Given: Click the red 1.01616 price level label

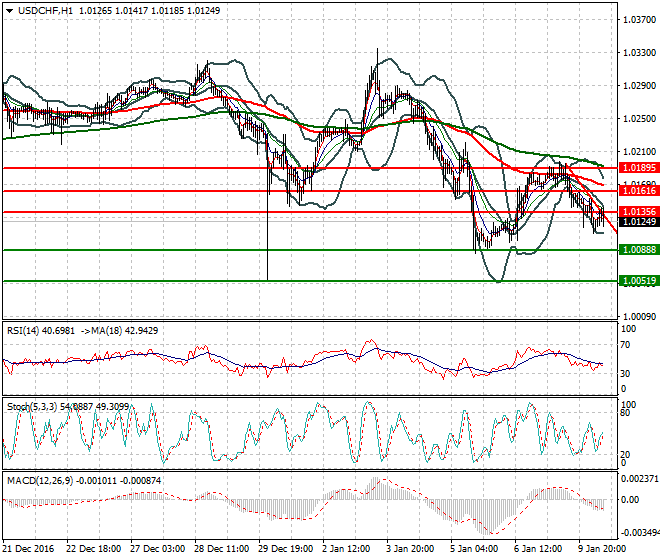Looking at the screenshot, I should (x=639, y=191).
